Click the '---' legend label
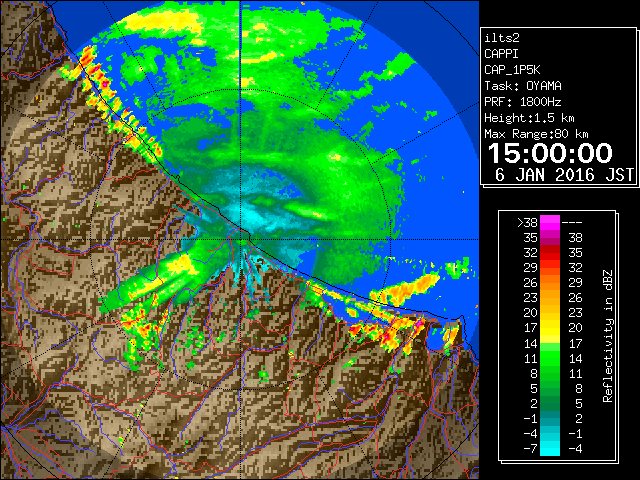This screenshot has width=640, height=480. coord(572,222)
